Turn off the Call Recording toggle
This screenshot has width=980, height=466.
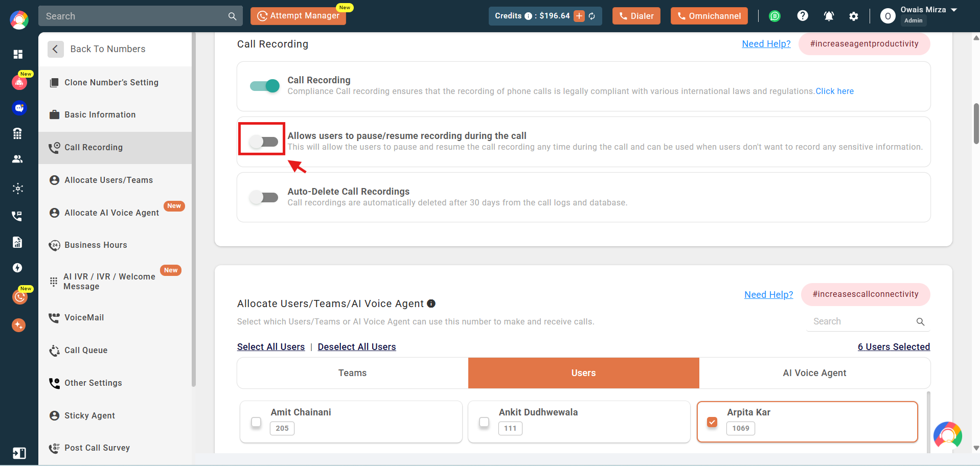tap(265, 86)
